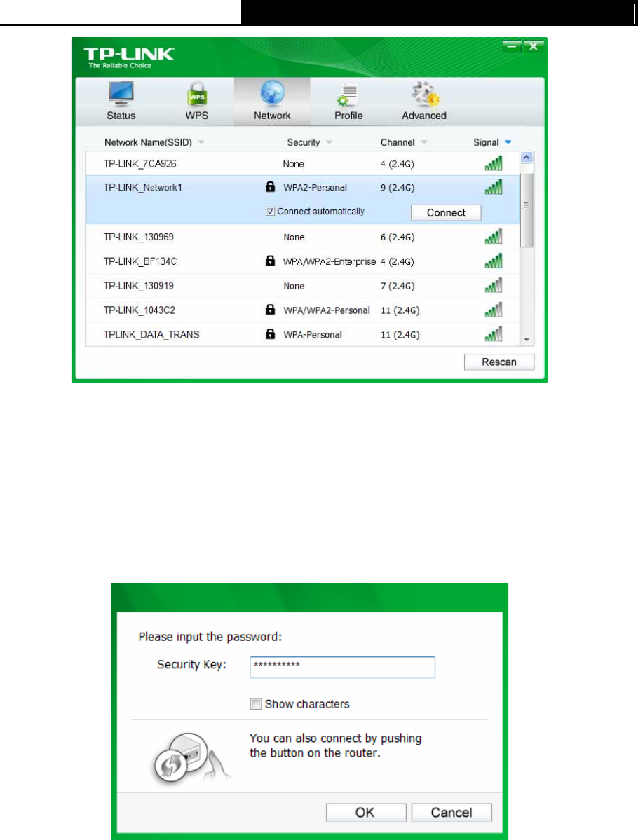Viewport: 638px width, 840px height.
Task: Click signal bars of TP-LINK_Network1
Action: coord(494,187)
